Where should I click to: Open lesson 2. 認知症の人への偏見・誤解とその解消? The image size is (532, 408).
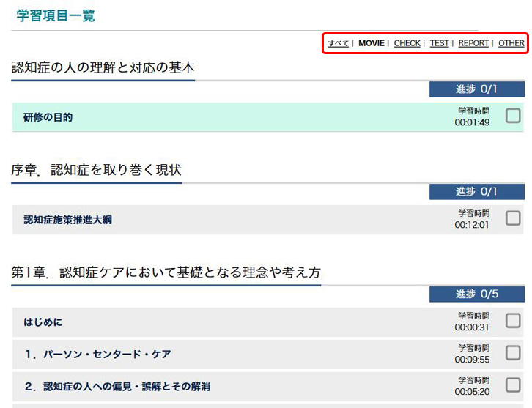click(117, 387)
